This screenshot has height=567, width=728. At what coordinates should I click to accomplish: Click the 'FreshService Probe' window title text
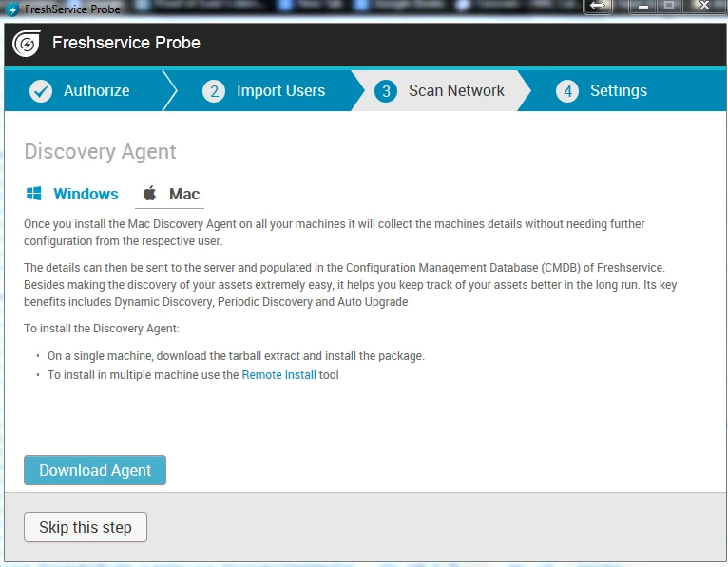72,9
